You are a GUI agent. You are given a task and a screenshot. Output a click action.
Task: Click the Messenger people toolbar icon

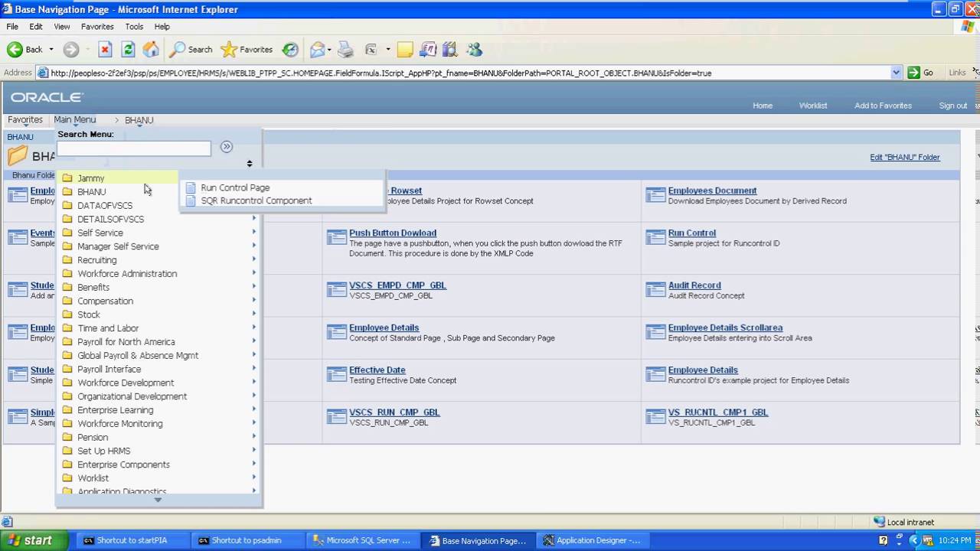click(475, 50)
